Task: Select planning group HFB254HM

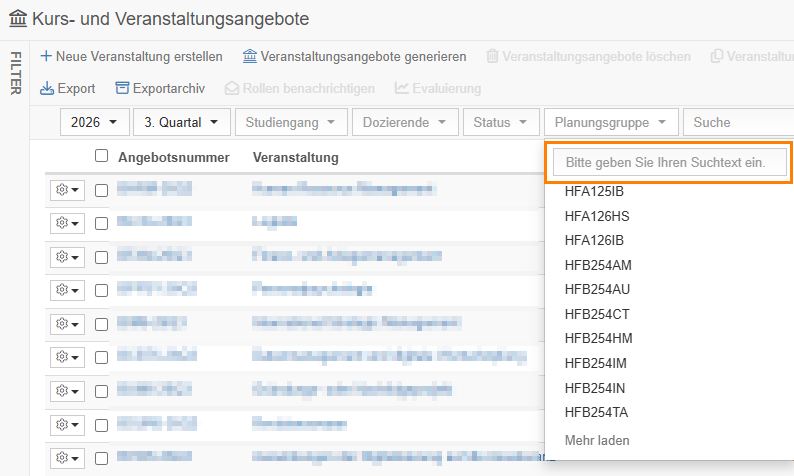Action: click(x=599, y=338)
